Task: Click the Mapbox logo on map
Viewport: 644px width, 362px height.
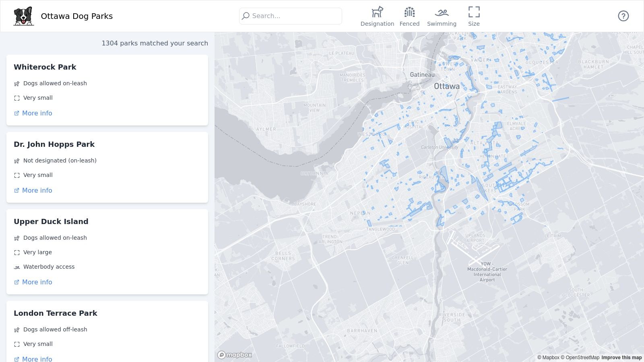Action: 235,355
